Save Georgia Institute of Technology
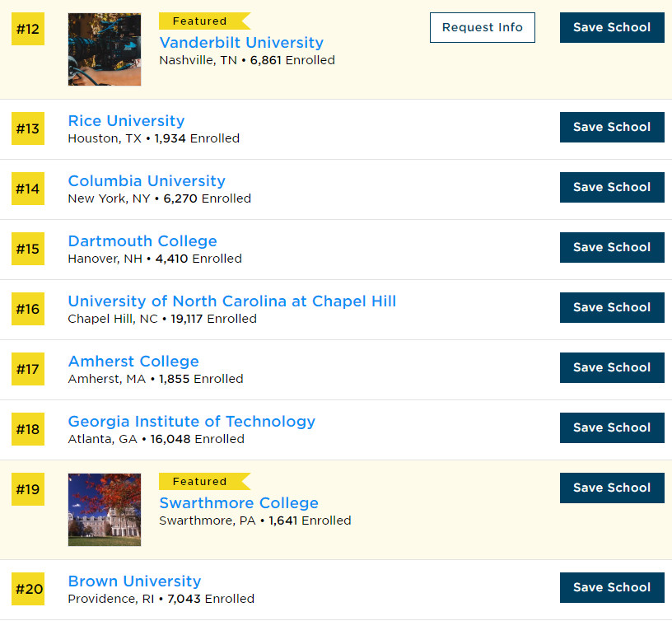 coord(612,427)
